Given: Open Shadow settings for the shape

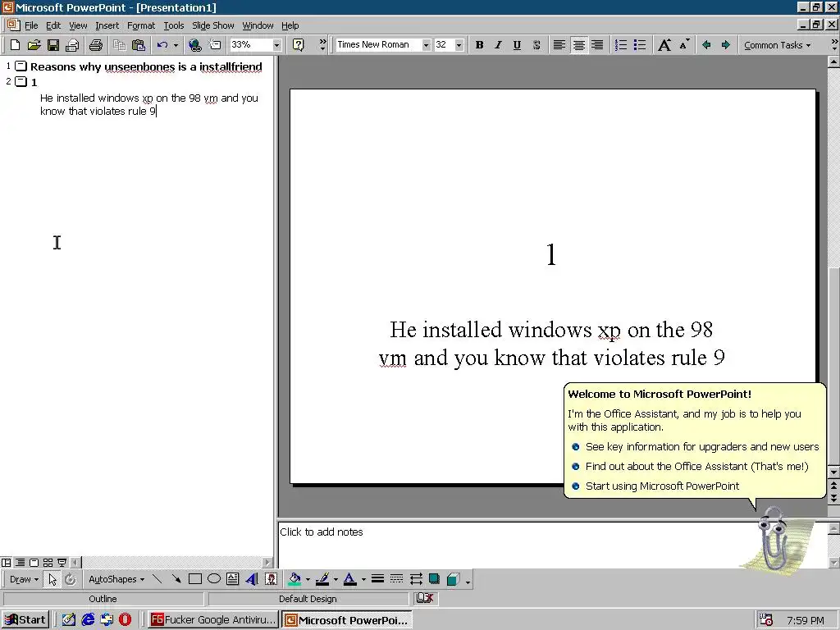Looking at the screenshot, I should (x=435, y=579).
